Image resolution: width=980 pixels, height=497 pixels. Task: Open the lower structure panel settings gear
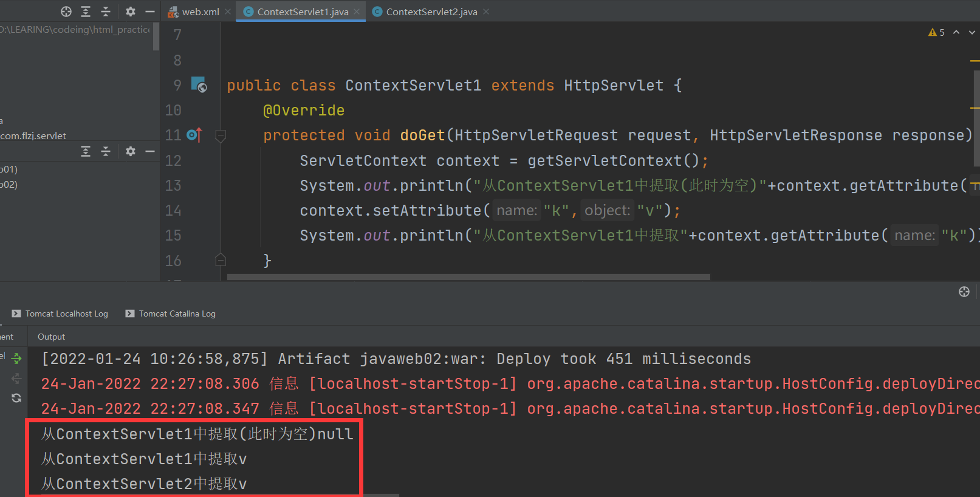(131, 151)
